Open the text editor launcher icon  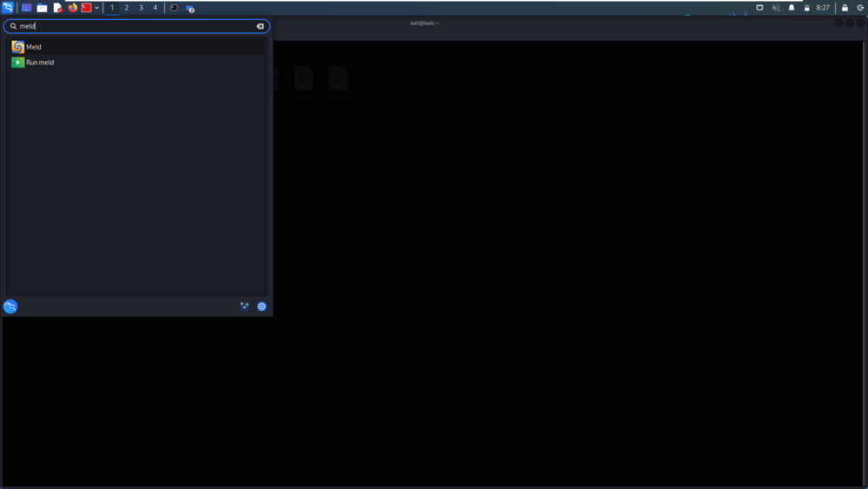pos(57,8)
